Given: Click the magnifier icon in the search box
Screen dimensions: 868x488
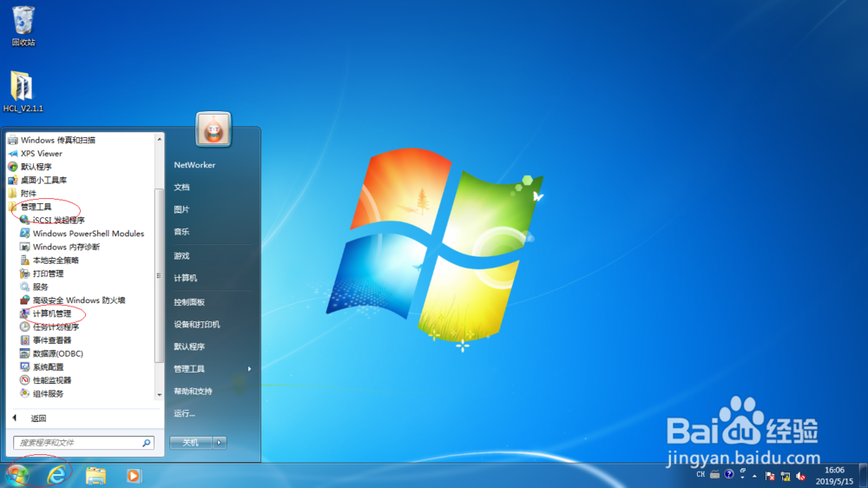Looking at the screenshot, I should pos(146,443).
